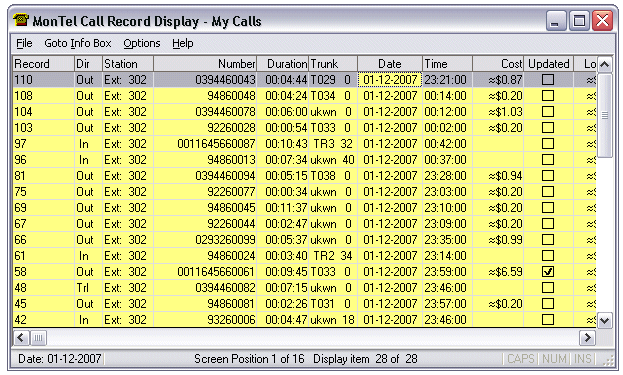Click number 0293260099 cell

point(205,240)
